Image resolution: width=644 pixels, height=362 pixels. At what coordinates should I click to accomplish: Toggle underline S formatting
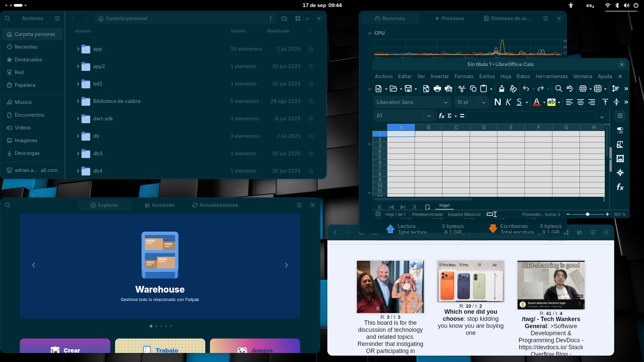(x=519, y=102)
